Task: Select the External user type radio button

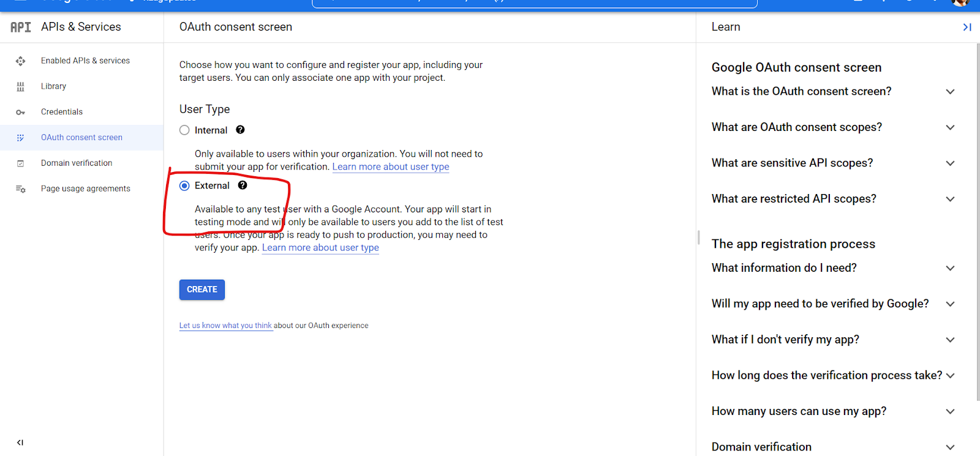Action: [x=184, y=186]
